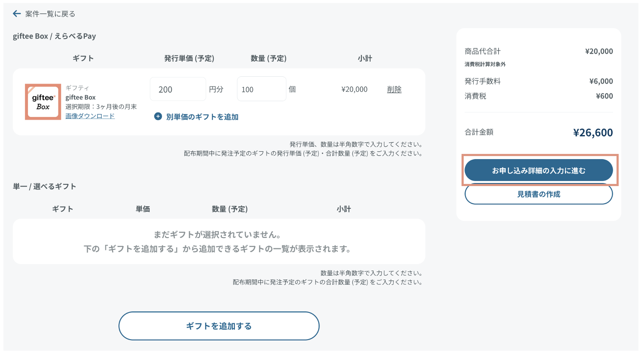Click the 合計金額 total ¥26,600
The height and width of the screenshot is (355, 644).
592,132
